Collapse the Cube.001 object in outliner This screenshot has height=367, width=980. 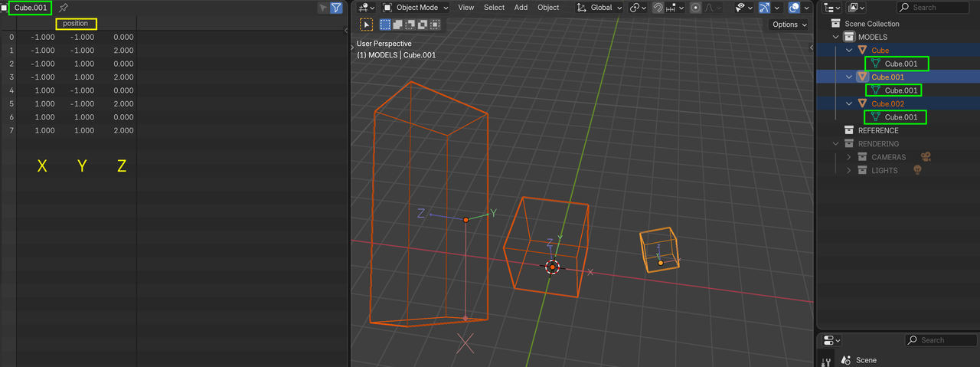tap(848, 77)
